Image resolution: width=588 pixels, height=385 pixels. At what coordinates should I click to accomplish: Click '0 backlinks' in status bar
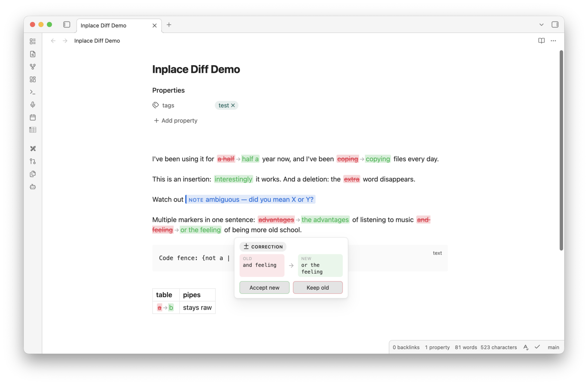coord(406,348)
